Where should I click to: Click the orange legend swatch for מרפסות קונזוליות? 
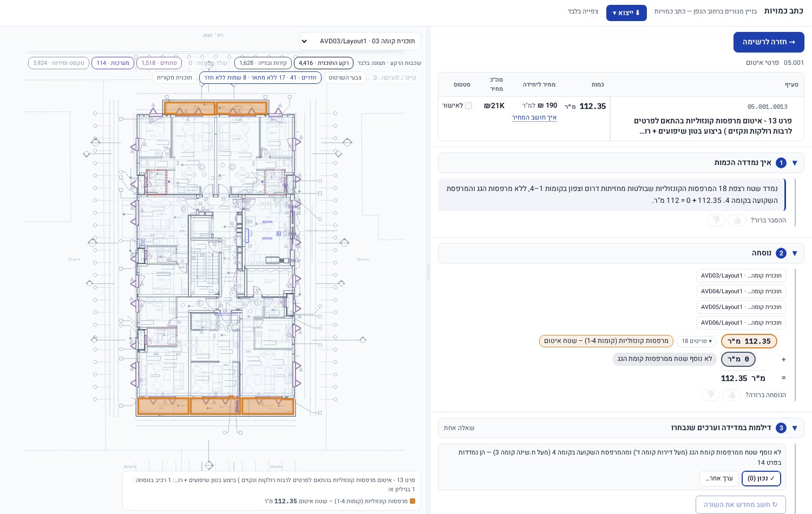[412, 502]
